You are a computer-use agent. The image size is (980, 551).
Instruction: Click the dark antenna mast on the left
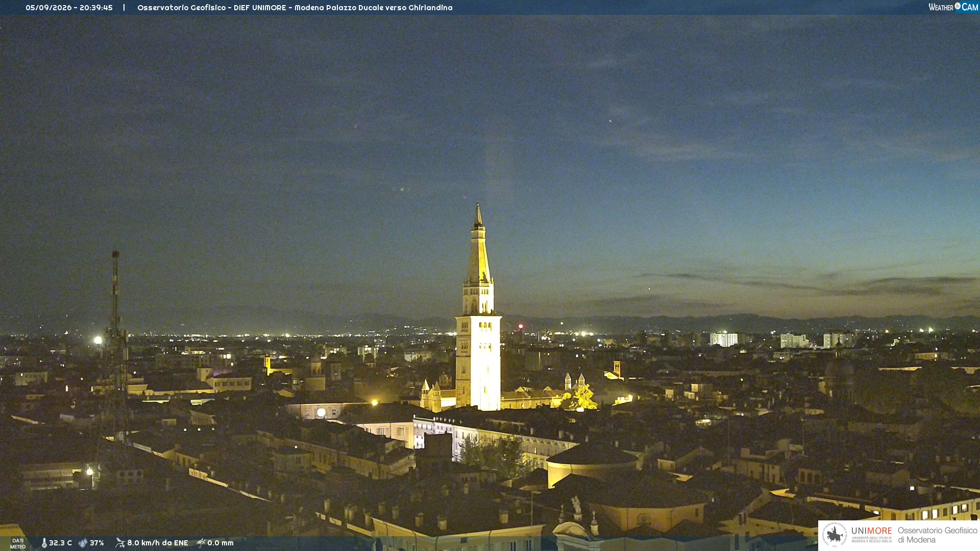click(117, 342)
